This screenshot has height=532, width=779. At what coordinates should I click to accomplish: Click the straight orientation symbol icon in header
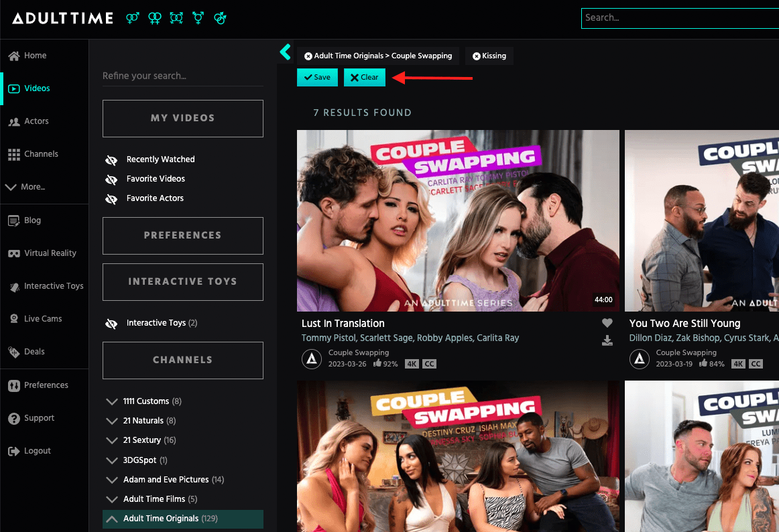coord(132,18)
